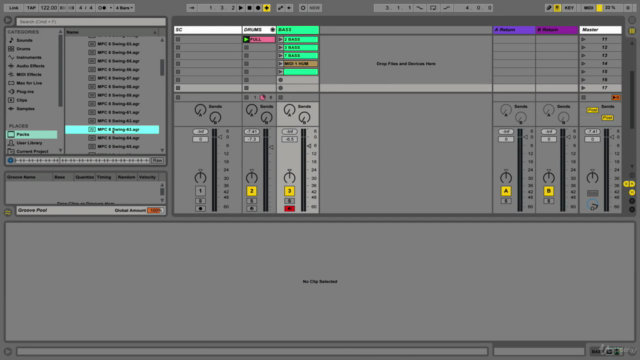Viewport: 640px width, 360px height.
Task: Toggle the Loop switch
Action: (433, 8)
